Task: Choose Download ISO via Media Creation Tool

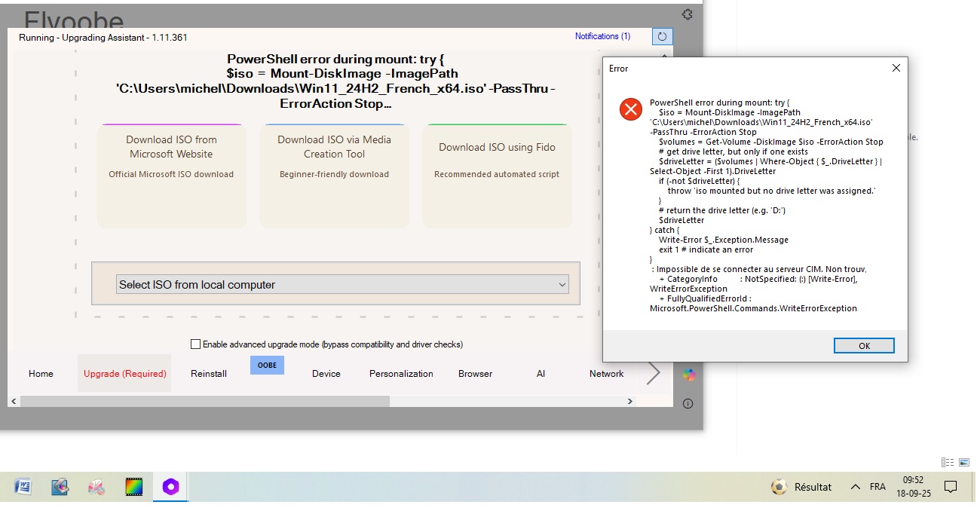Action: pos(334,176)
